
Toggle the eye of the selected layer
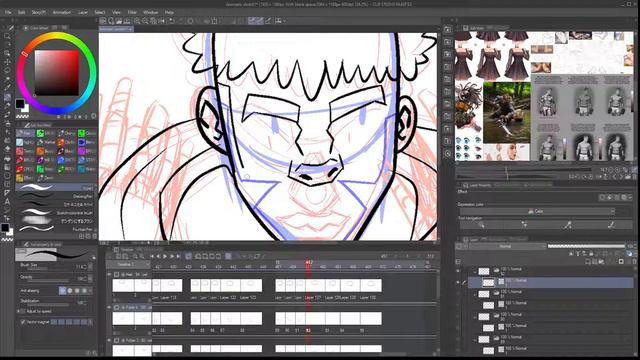coord(458,282)
